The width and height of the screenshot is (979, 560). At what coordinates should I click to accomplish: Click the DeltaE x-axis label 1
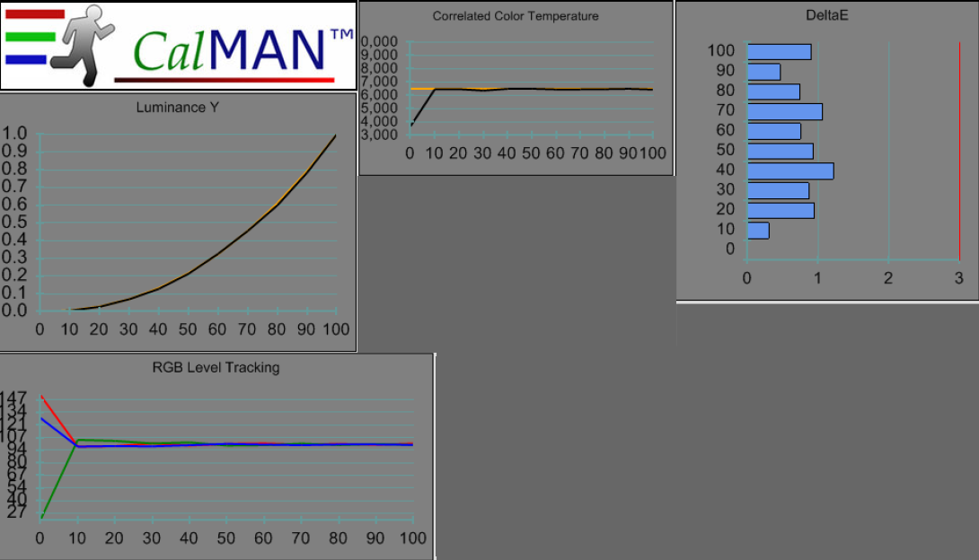817,278
